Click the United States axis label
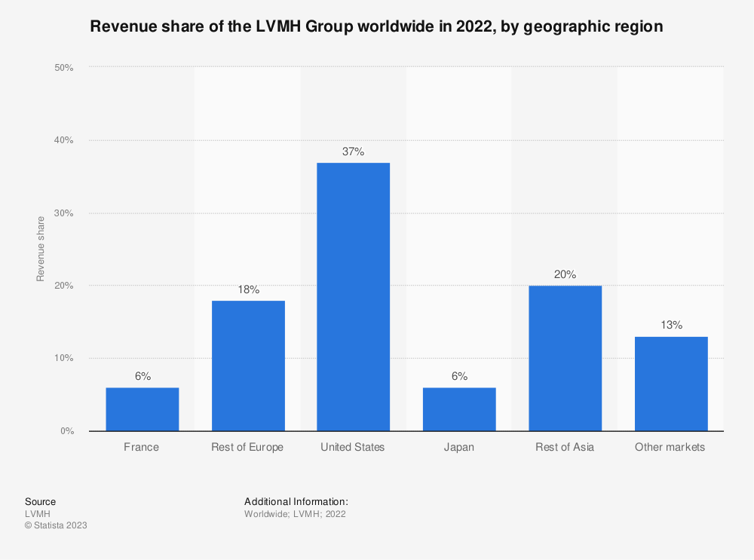 [x=352, y=447]
